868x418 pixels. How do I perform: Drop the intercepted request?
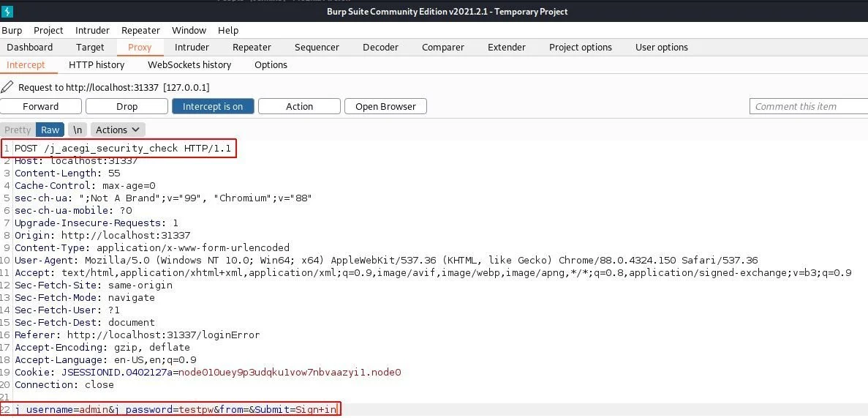coord(127,106)
